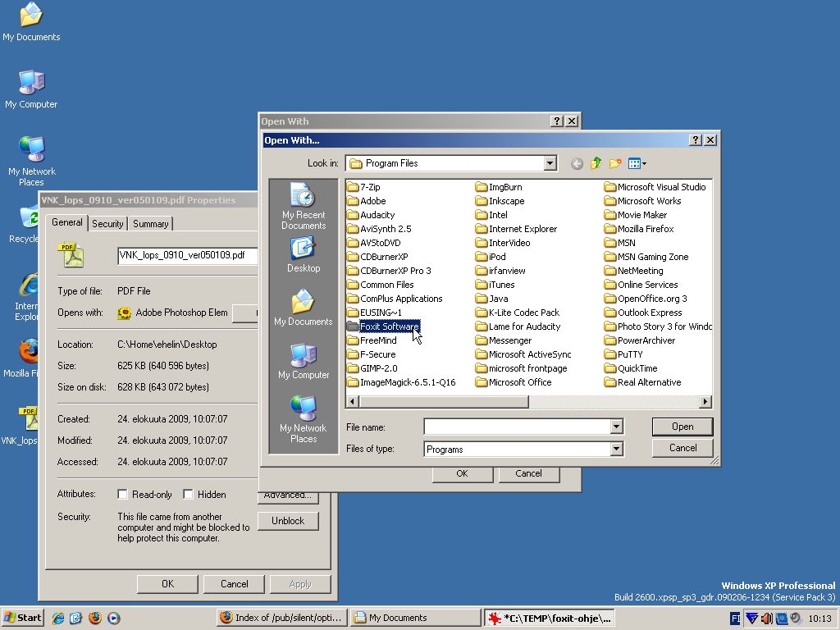Select the Mozilla Firefox folder
Image resolution: width=840 pixels, height=630 pixels.
point(638,229)
